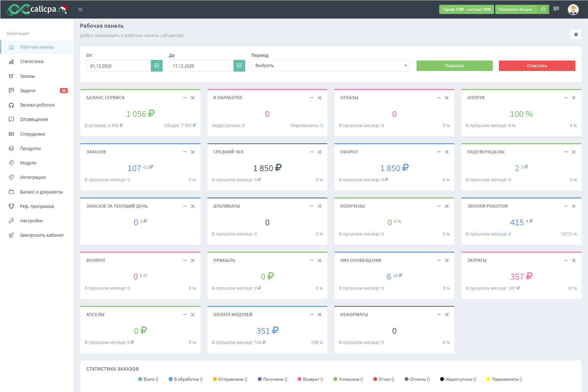Image resolution: width=588 pixels, height=392 pixels.
Task: Open messages chat icon in top bar
Action: point(556,9)
